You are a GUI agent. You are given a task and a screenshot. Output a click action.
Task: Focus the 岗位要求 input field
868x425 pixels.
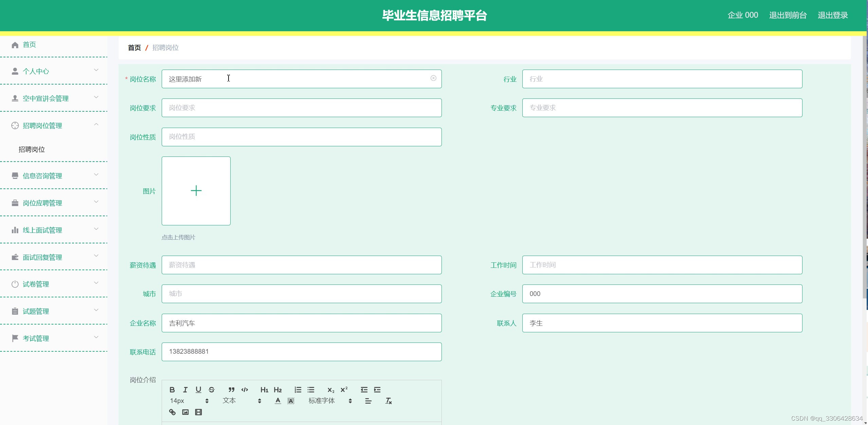(302, 108)
